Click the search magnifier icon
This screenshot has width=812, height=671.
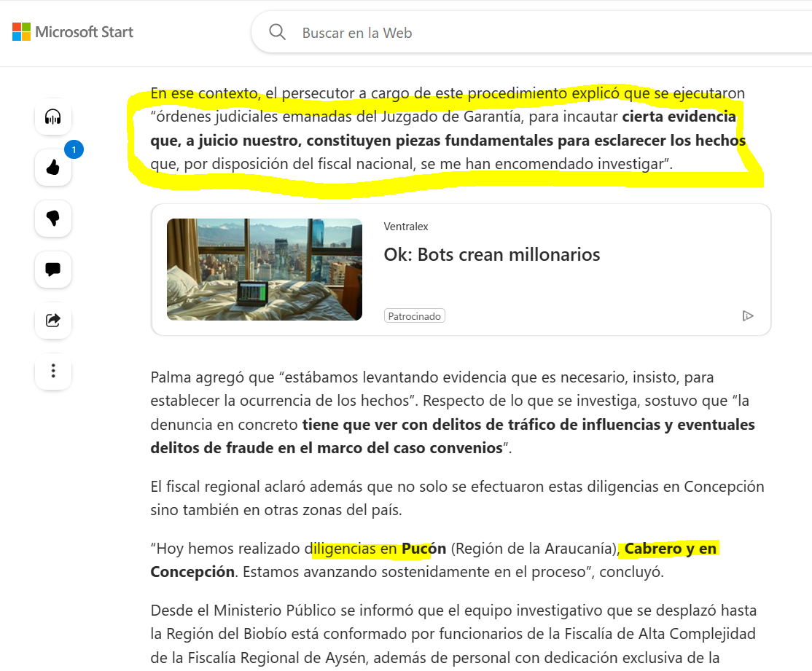click(x=277, y=32)
